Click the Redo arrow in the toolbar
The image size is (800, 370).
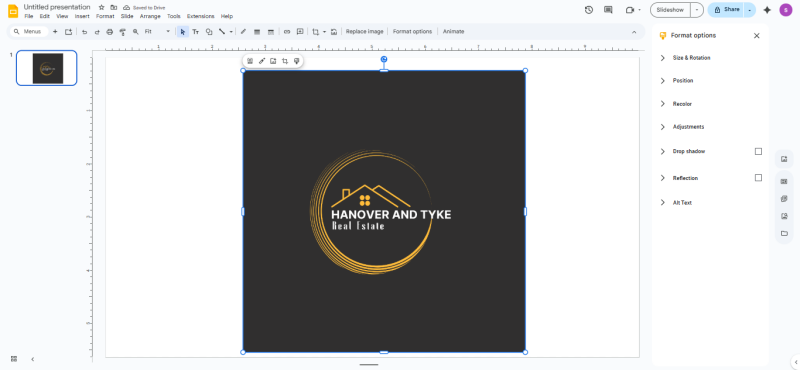pos(97,32)
